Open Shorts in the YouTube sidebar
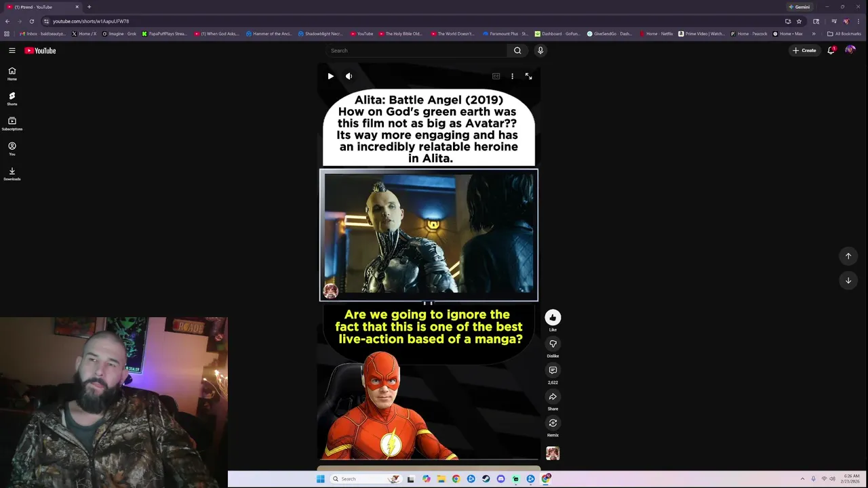This screenshot has height=488, width=868. [12, 99]
